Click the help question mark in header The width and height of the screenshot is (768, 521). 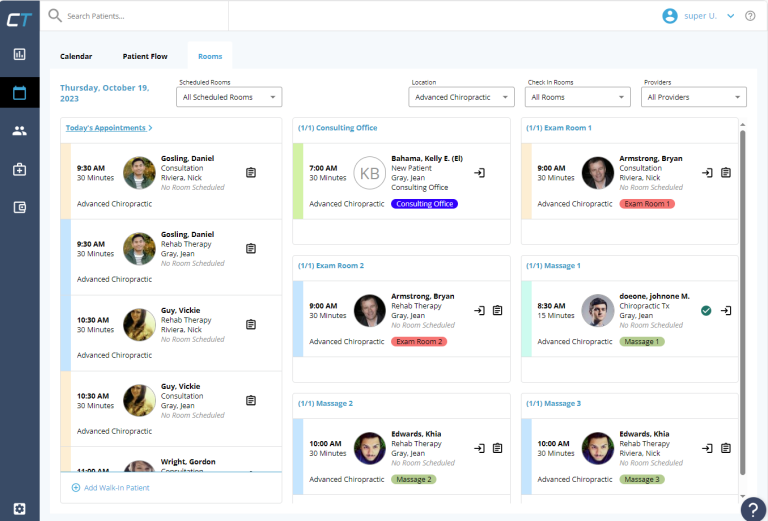750,16
